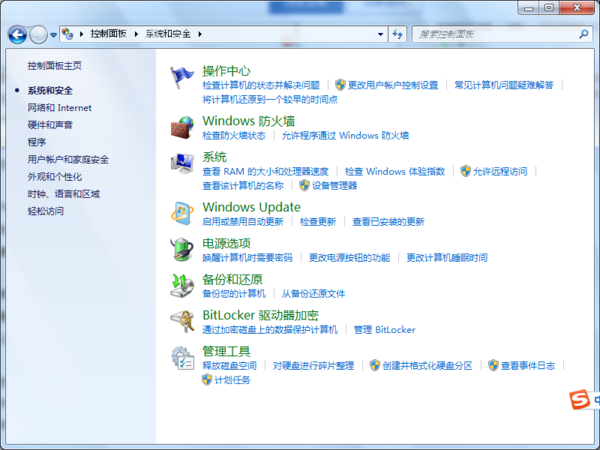Open the Windows 防火墙 heading link
Viewport: 600px width, 450px height.
[x=248, y=121]
